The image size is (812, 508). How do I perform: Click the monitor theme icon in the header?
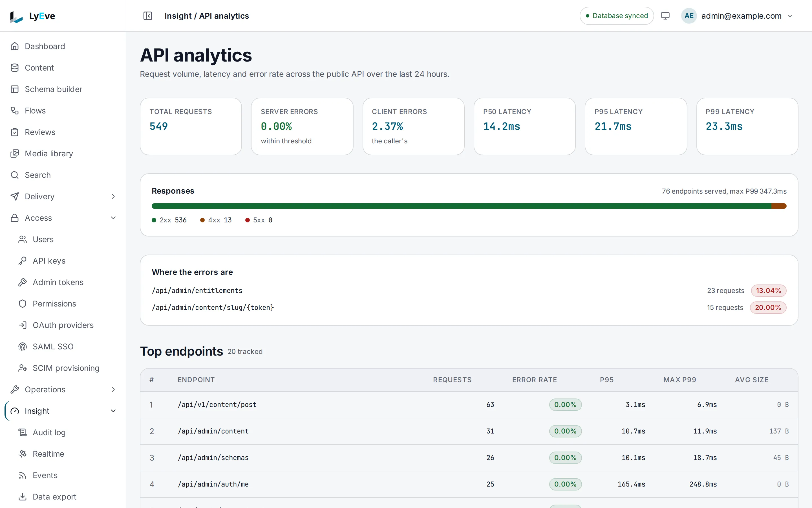(665, 16)
